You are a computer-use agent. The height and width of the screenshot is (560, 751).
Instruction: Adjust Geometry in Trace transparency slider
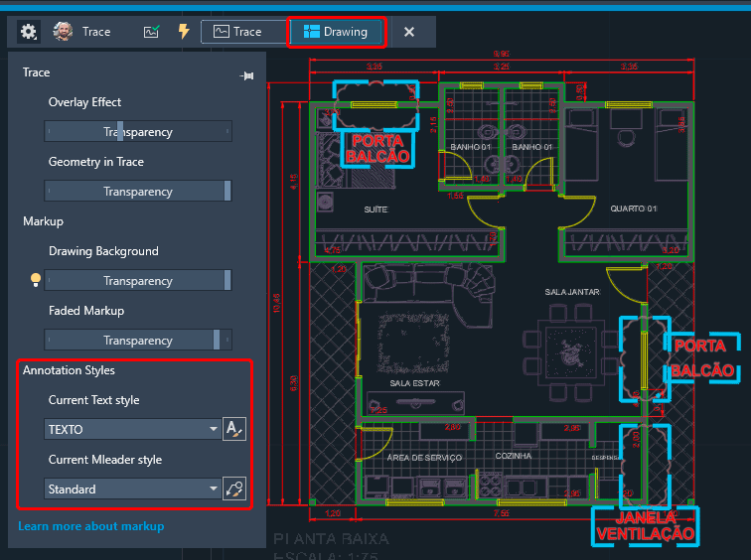pos(138,191)
